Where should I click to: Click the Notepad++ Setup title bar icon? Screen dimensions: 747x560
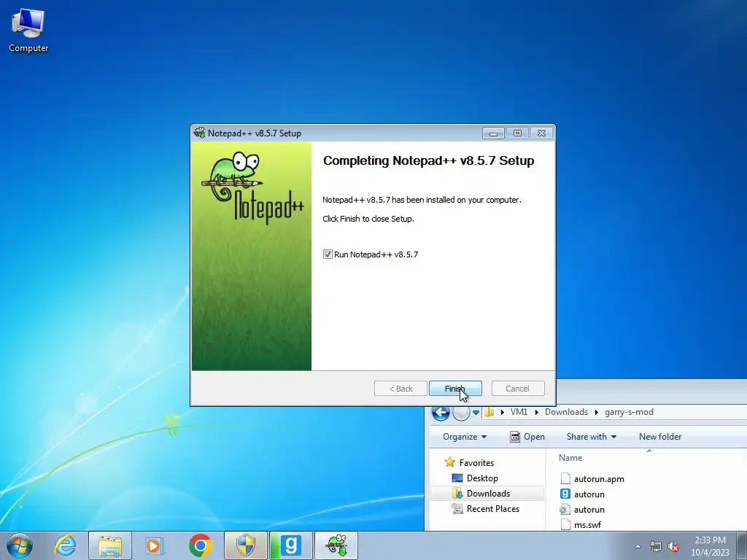pos(200,133)
